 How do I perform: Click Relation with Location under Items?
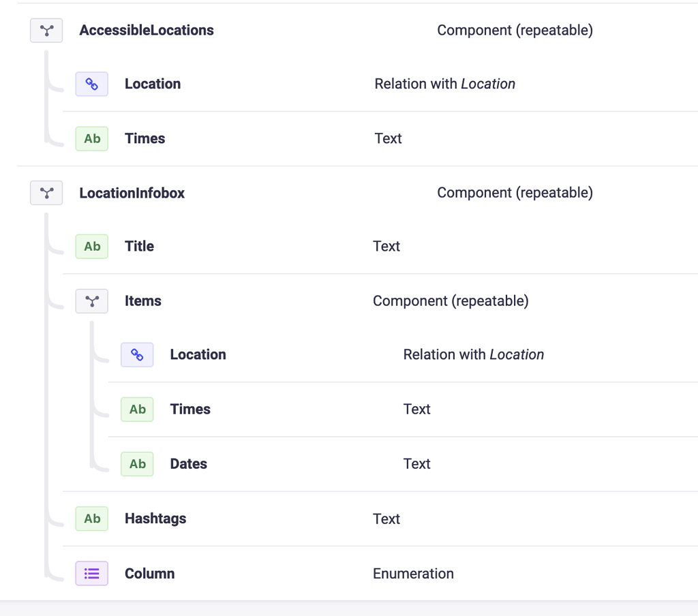[x=474, y=355]
